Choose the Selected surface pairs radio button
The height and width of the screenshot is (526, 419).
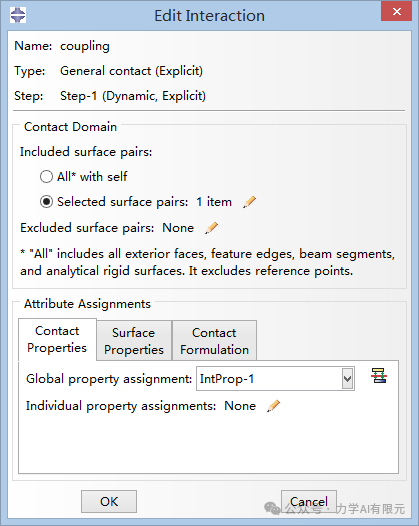point(46,202)
